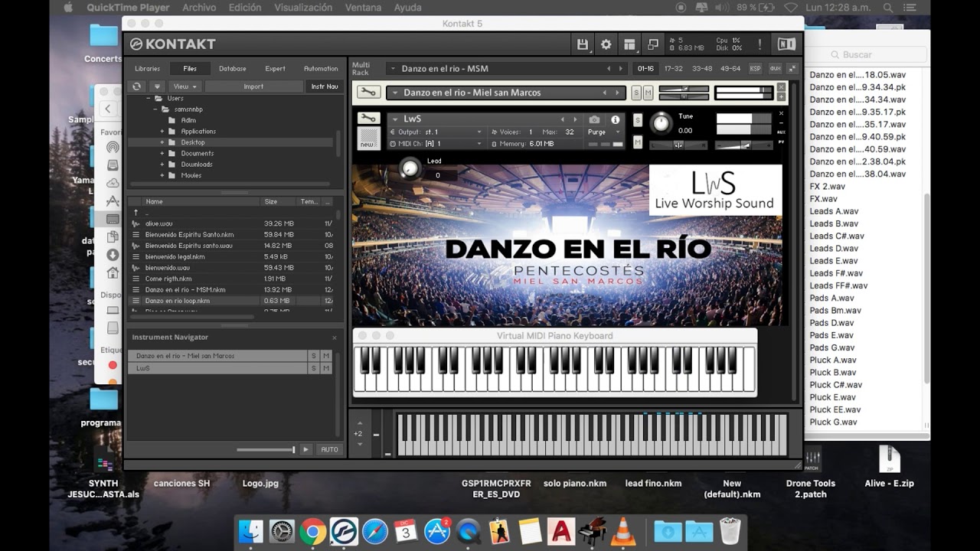Open Archivo menu in menu bar

point(199,8)
